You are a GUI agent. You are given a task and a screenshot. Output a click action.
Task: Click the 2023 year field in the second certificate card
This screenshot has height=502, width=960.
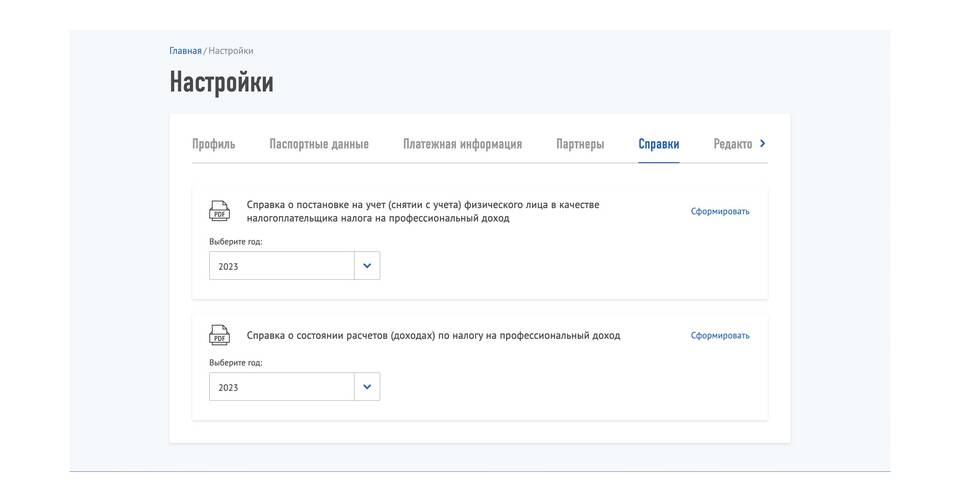(281, 387)
